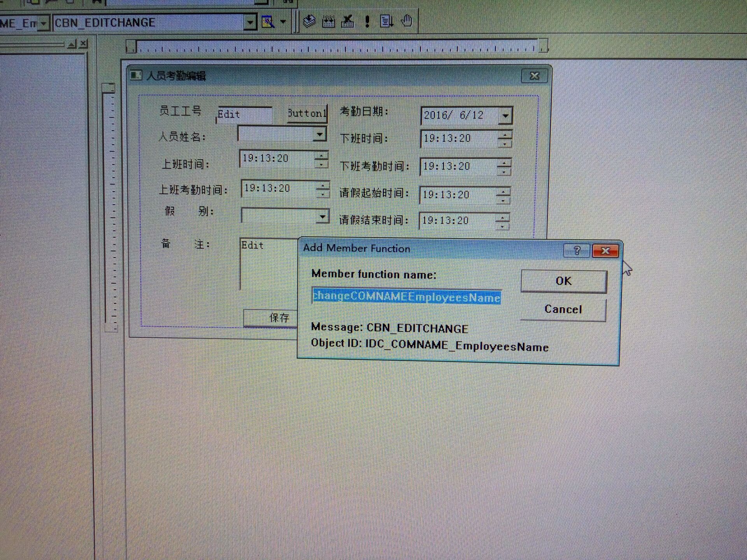Click the 'Message: CBN_EDITCHANGE' text
Screen dimensions: 747x560
[x=389, y=328]
